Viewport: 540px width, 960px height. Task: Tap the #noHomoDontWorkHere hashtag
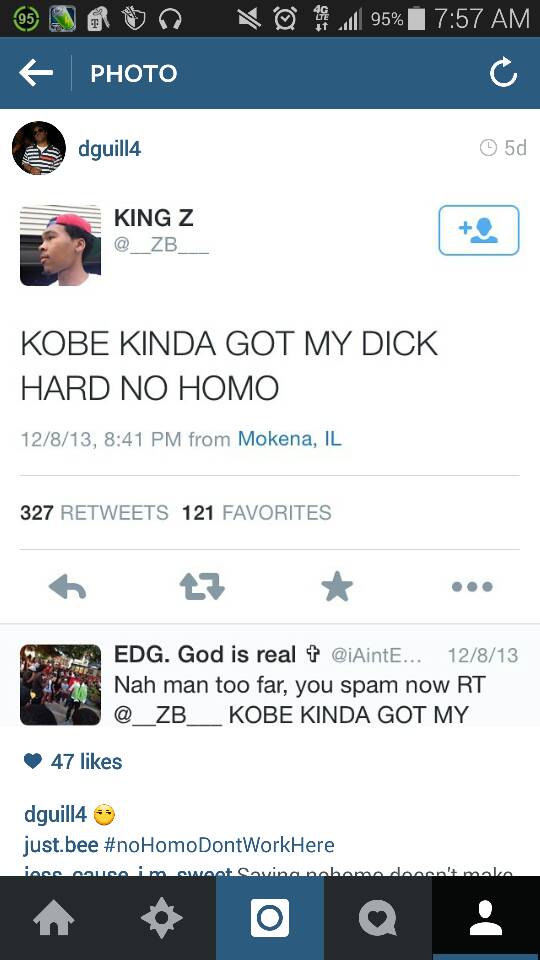(219, 846)
